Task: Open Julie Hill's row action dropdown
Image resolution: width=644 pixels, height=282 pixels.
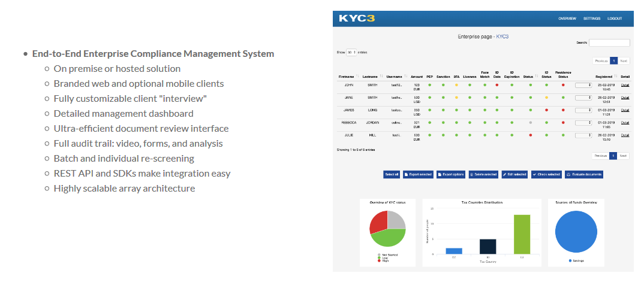Action: point(583,135)
